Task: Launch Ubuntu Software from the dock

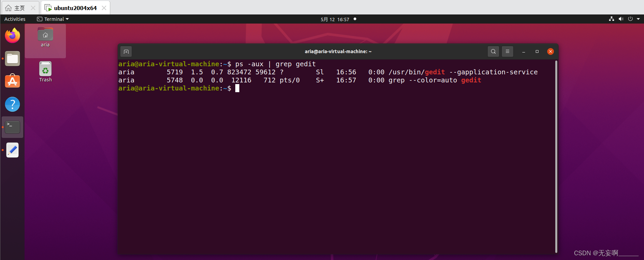Action: coord(12,81)
